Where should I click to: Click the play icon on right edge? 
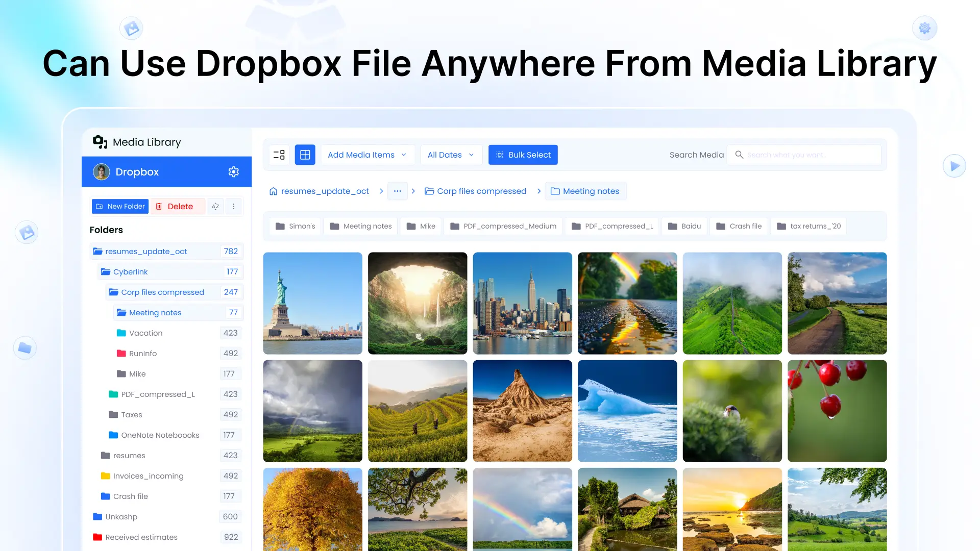coord(954,166)
